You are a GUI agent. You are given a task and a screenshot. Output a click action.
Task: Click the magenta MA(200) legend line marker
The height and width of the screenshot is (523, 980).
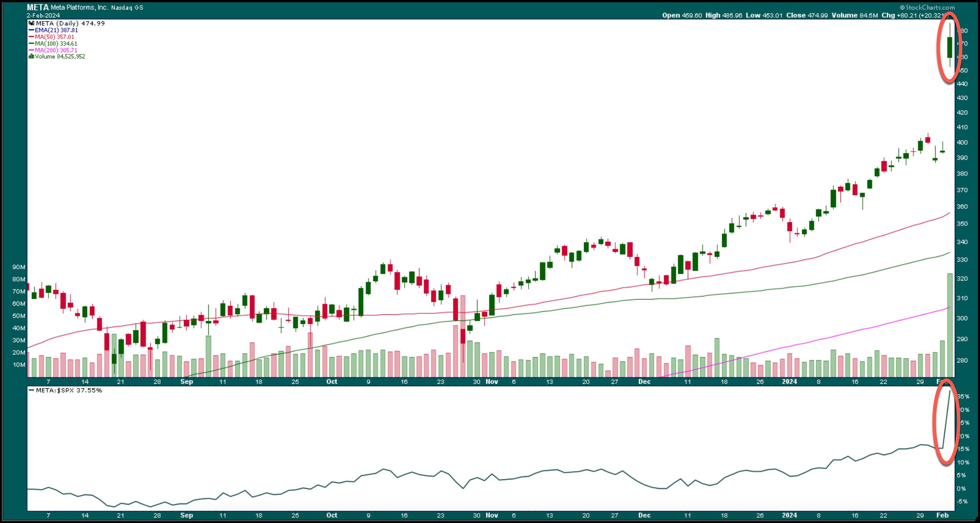(x=31, y=50)
